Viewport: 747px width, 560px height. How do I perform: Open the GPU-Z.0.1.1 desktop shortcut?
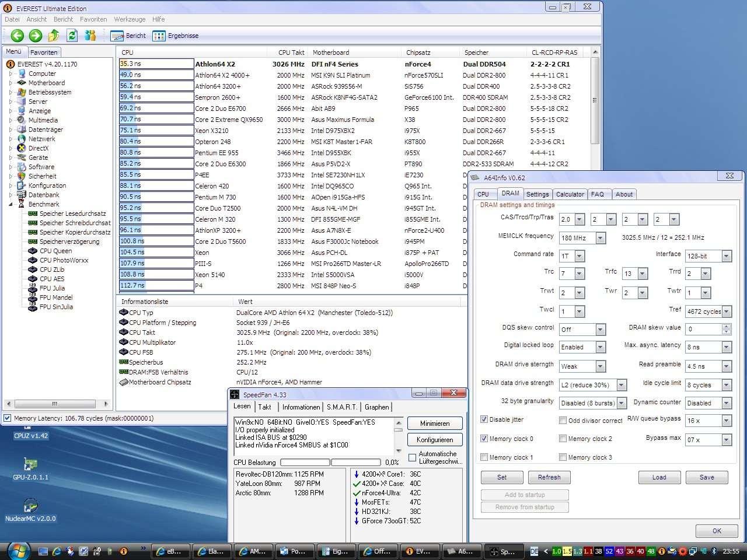(31, 470)
